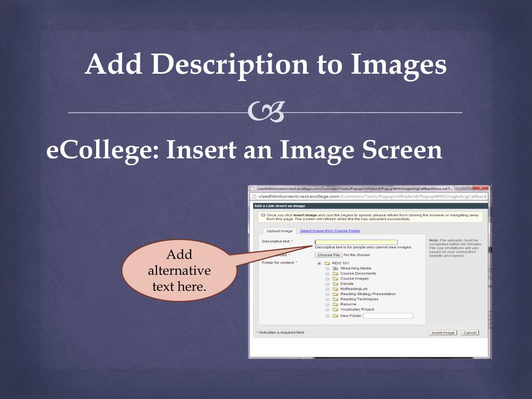
Task: Click the 'Resume' folder label
Action: click(x=348, y=304)
